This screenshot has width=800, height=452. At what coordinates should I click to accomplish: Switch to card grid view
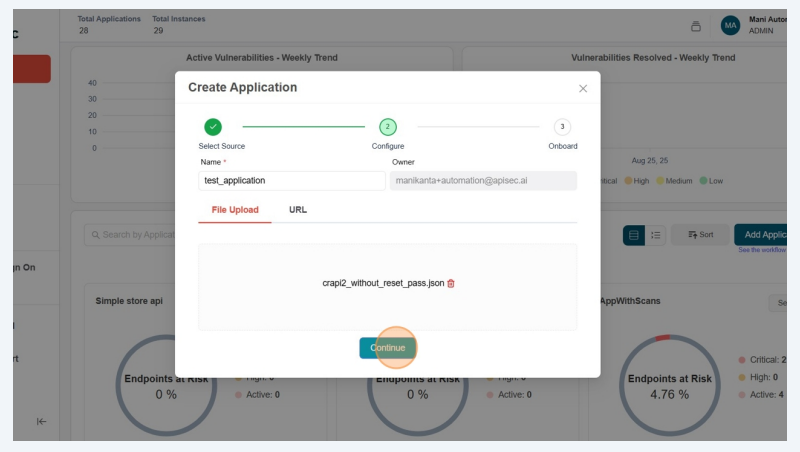click(634, 235)
